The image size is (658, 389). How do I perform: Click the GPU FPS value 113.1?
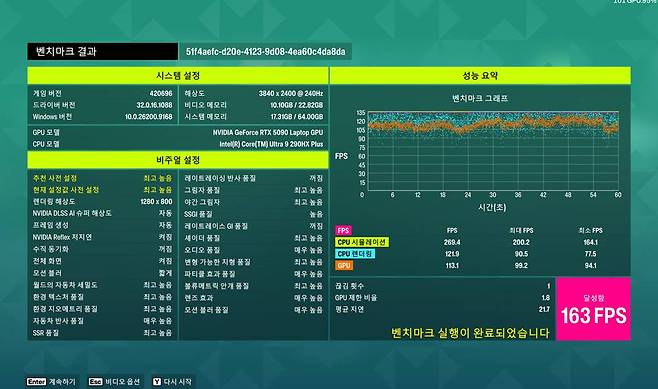click(452, 266)
